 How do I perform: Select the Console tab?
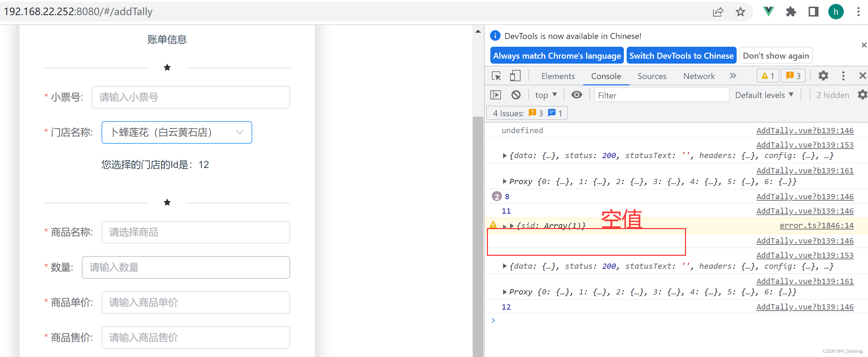606,76
